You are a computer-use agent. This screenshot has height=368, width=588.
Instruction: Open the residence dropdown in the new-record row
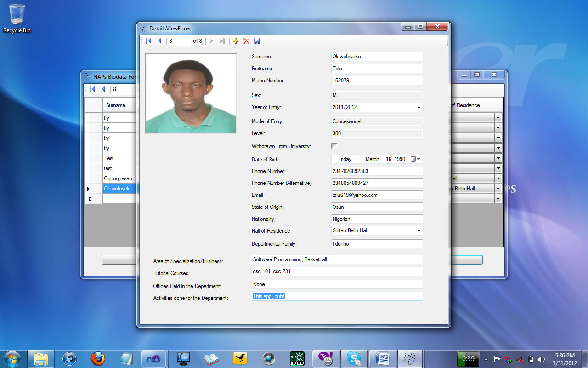pos(498,199)
